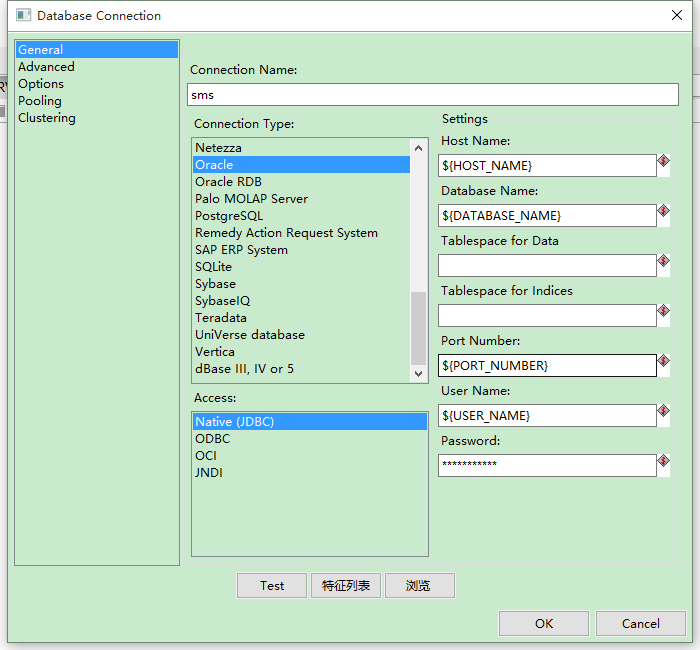This screenshot has height=650, width=700.
Task: Click the Database Name input field
Action: click(x=547, y=216)
